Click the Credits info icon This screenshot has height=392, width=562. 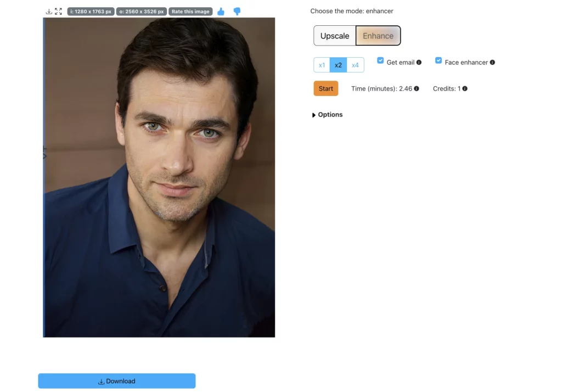point(464,88)
